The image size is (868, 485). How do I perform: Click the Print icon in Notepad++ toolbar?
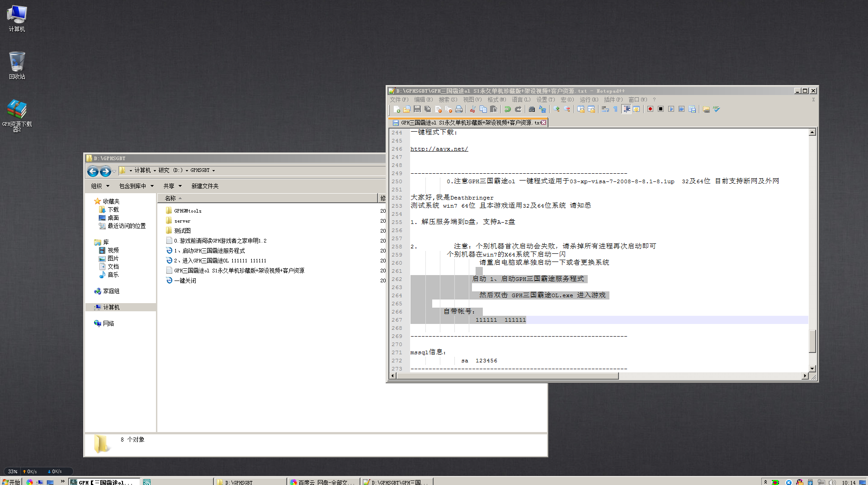coord(459,109)
